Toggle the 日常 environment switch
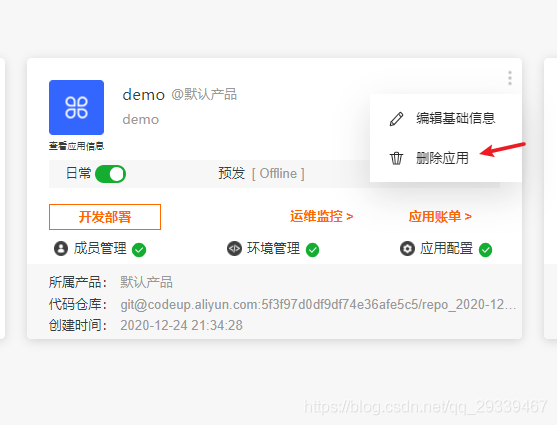The height and width of the screenshot is (425, 557). click(110, 174)
